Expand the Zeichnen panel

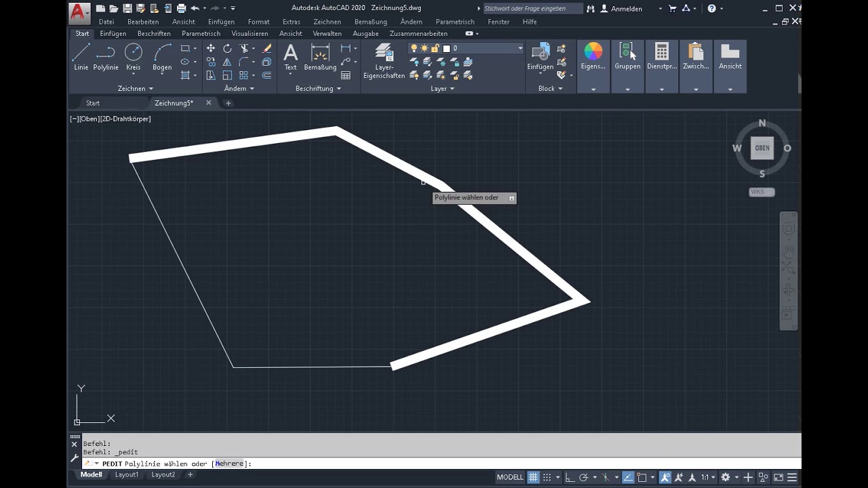(x=136, y=88)
